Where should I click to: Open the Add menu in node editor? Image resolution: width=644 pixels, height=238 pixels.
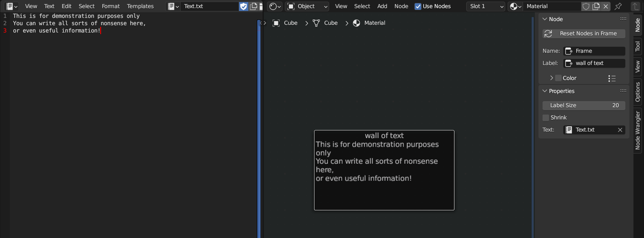coord(382,6)
